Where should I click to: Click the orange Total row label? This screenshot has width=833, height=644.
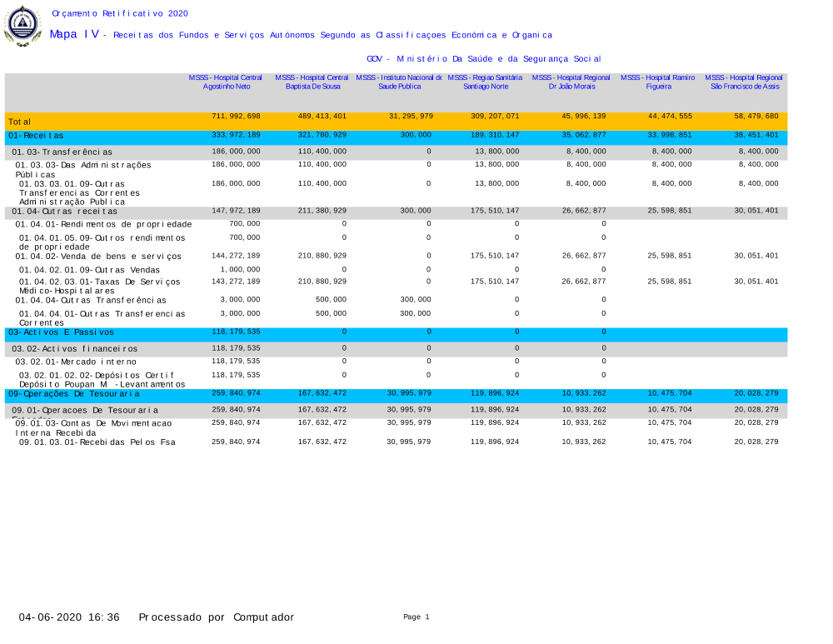[x=19, y=122]
